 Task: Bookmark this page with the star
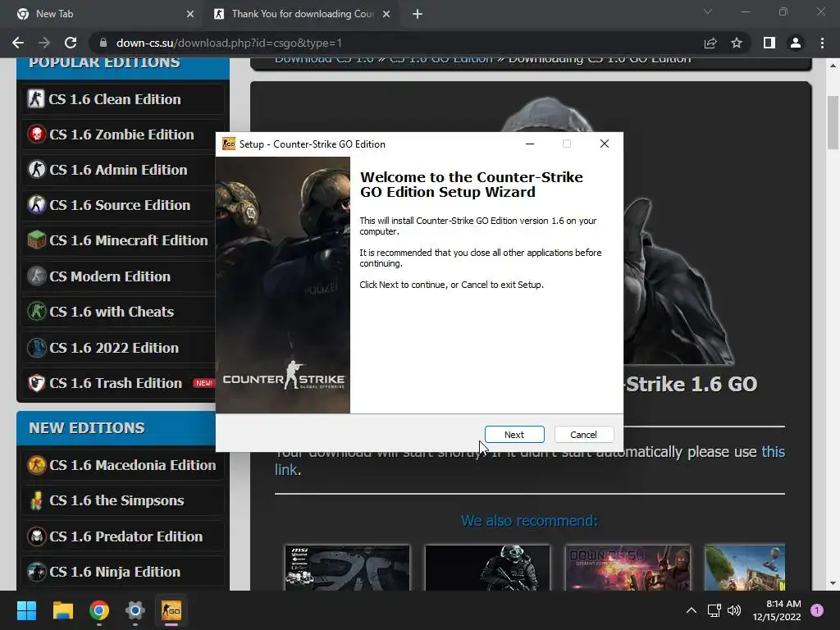click(x=737, y=43)
